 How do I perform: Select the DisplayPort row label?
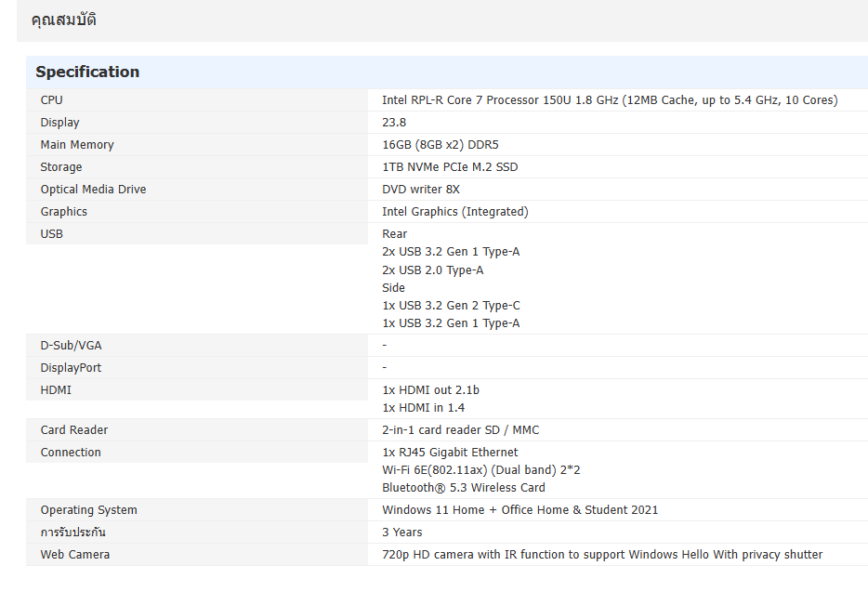pyautogui.click(x=71, y=368)
